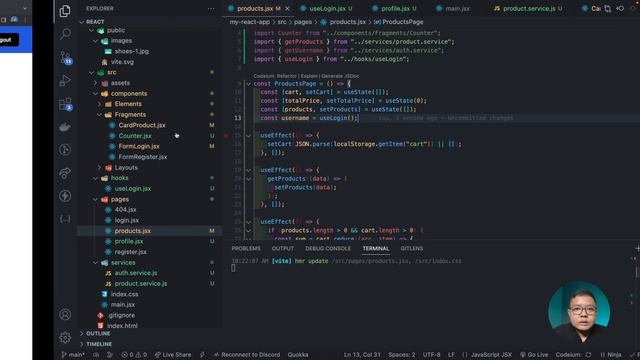
Task: Open Run and Debug view
Action: click(x=65, y=80)
